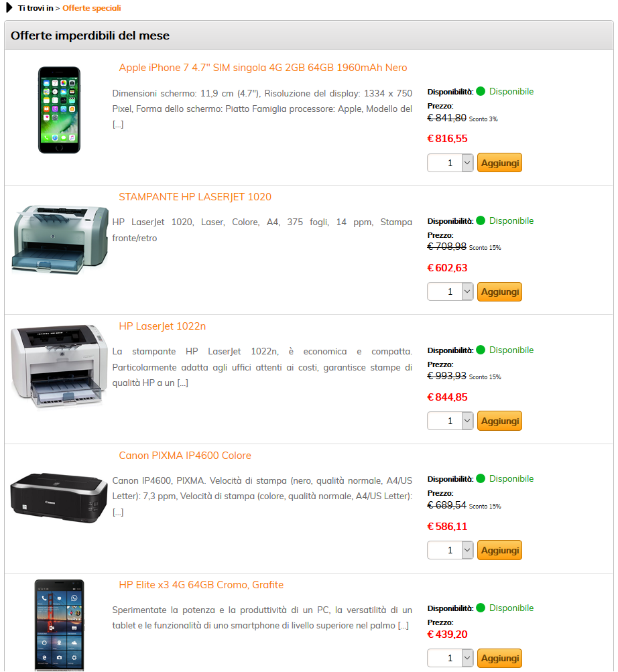
Task: Add the iPhone 7 with Aggiungi button
Action: (x=499, y=163)
